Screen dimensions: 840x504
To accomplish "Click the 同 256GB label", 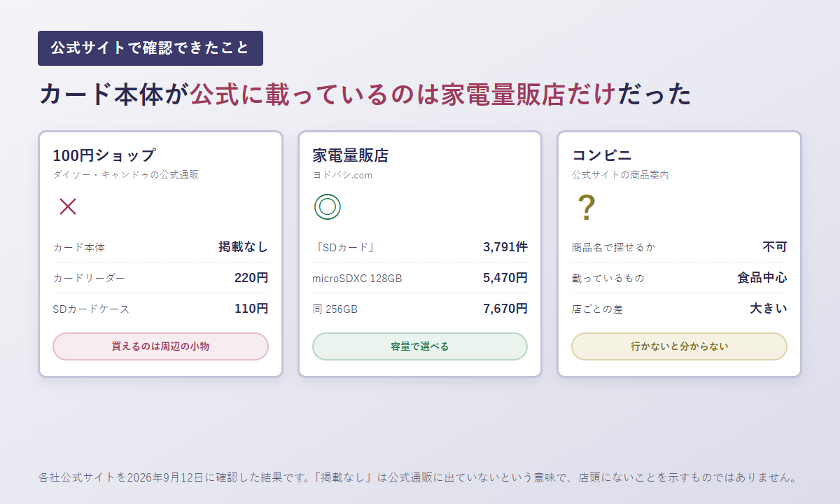I will pos(335,309).
